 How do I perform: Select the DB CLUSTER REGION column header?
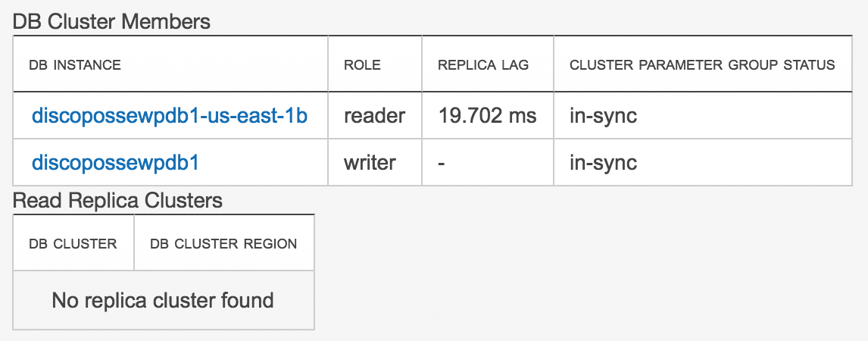tap(223, 244)
